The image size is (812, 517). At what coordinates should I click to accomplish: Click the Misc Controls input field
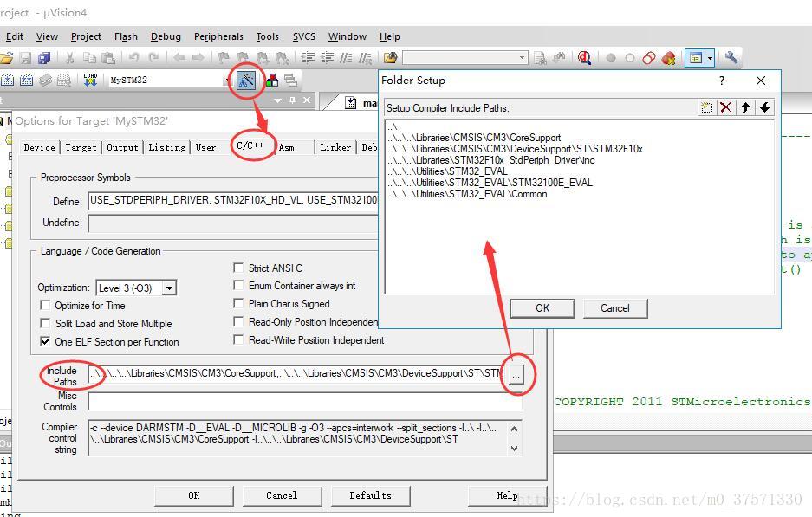(x=305, y=401)
